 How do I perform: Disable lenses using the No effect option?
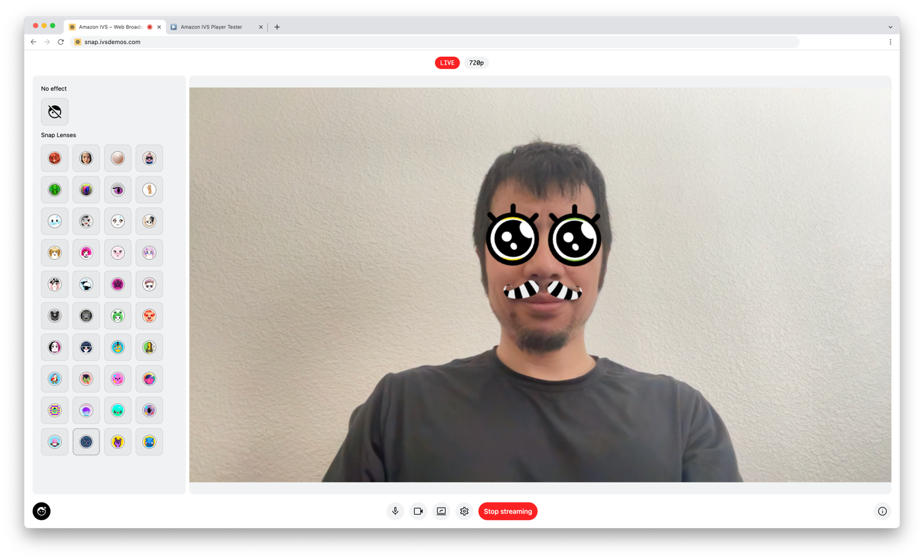[x=54, y=112]
